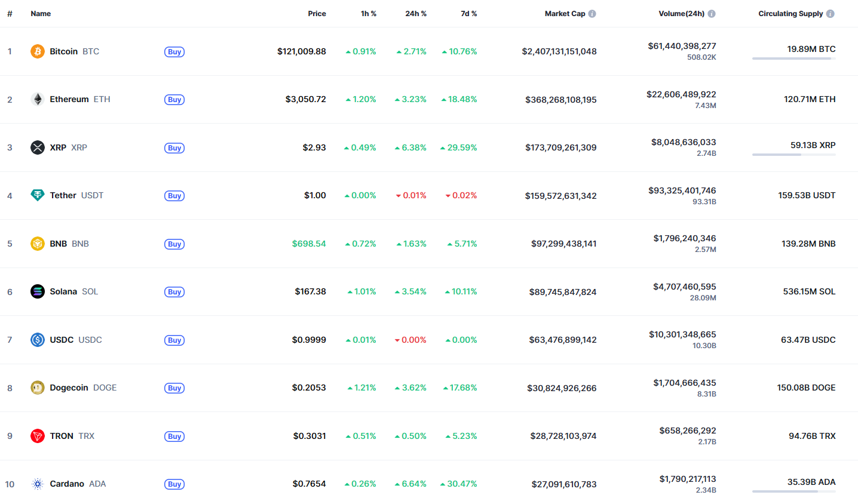Click Bitcoin's market cap $2,407,131,151,048
Image resolution: width=858 pixels, height=504 pixels.
(x=559, y=51)
